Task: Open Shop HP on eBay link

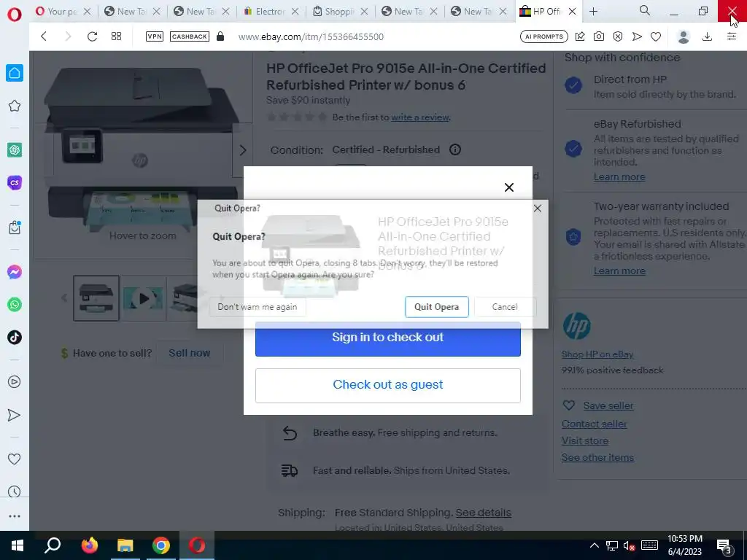Action: (597, 354)
